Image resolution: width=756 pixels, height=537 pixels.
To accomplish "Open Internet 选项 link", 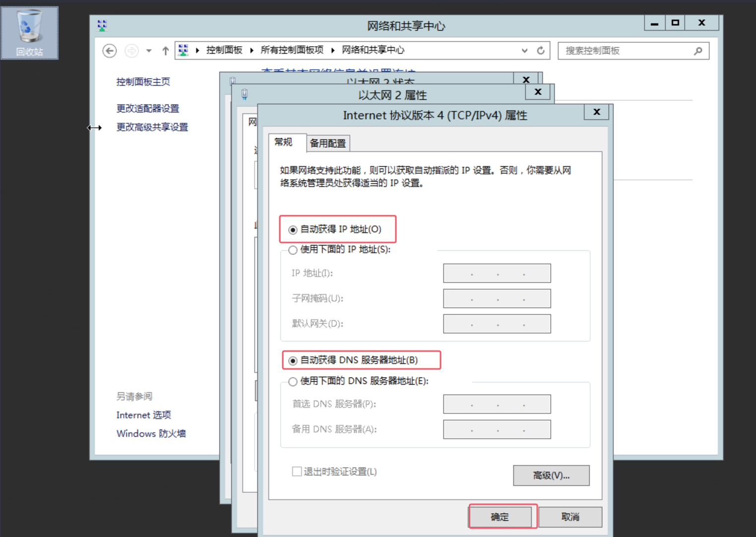I will [143, 415].
